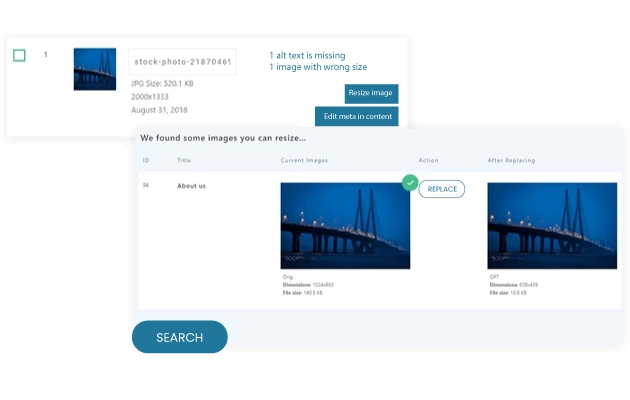Click the stock-photo filename input field
The width and height of the screenshot is (630, 400).
point(182,62)
